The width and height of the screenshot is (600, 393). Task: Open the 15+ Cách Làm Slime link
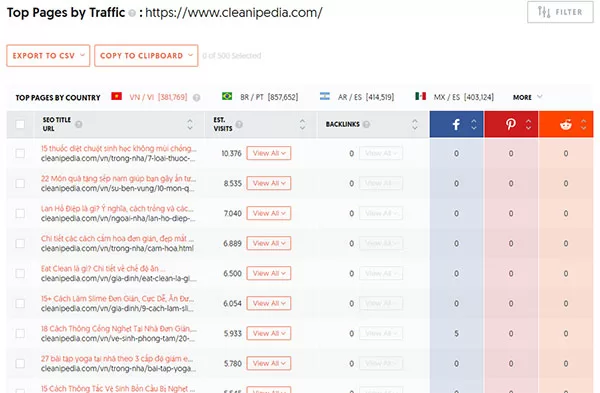click(x=117, y=298)
